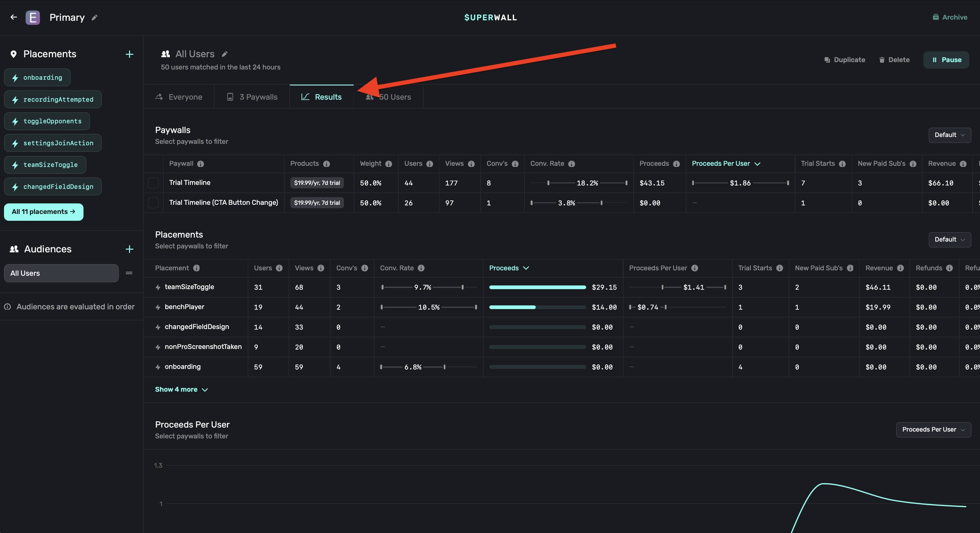Open the Everyone tab
The width and height of the screenshot is (980, 533).
[179, 97]
